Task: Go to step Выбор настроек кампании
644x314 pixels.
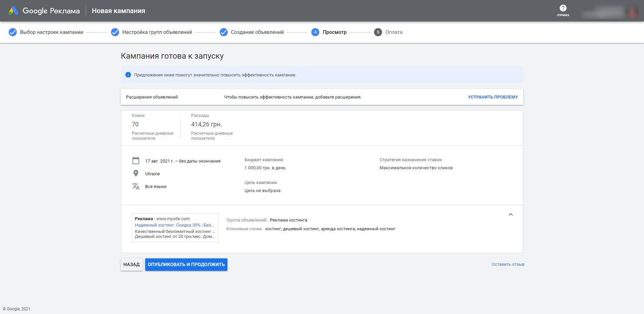Action: click(x=52, y=32)
